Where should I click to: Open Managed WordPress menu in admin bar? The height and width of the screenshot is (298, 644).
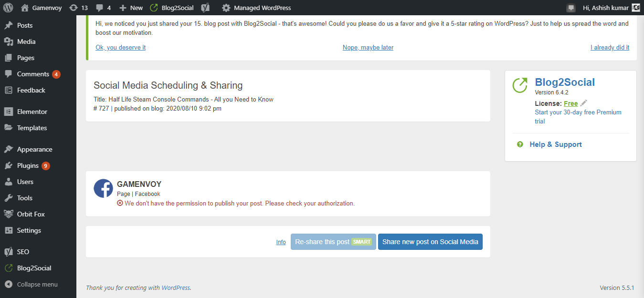[x=256, y=8]
